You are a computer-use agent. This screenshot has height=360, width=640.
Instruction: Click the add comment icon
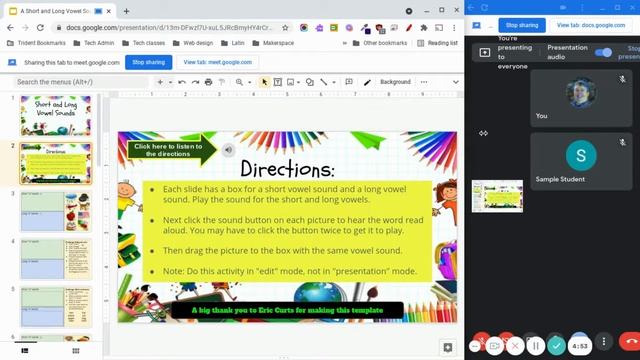pos(349,82)
